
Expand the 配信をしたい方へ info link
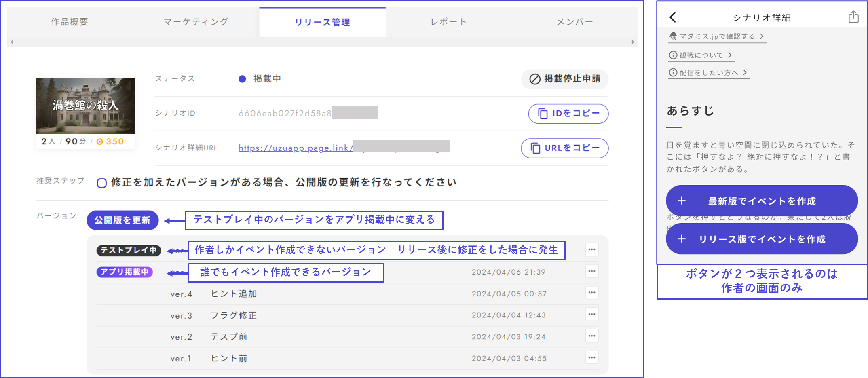coord(708,73)
